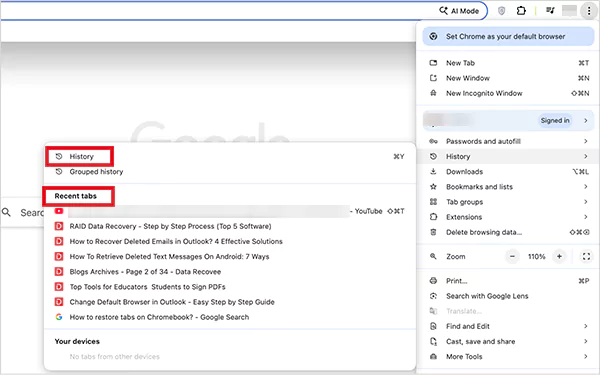Screen dimensions: 600x375
Task: Open the Extensions puzzle icon in toolbar
Action: 521,11
